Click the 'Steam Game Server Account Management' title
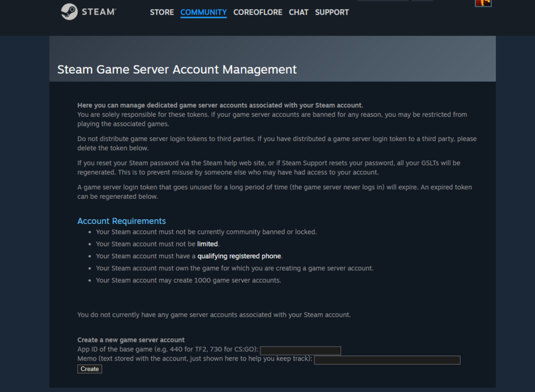 (177, 69)
